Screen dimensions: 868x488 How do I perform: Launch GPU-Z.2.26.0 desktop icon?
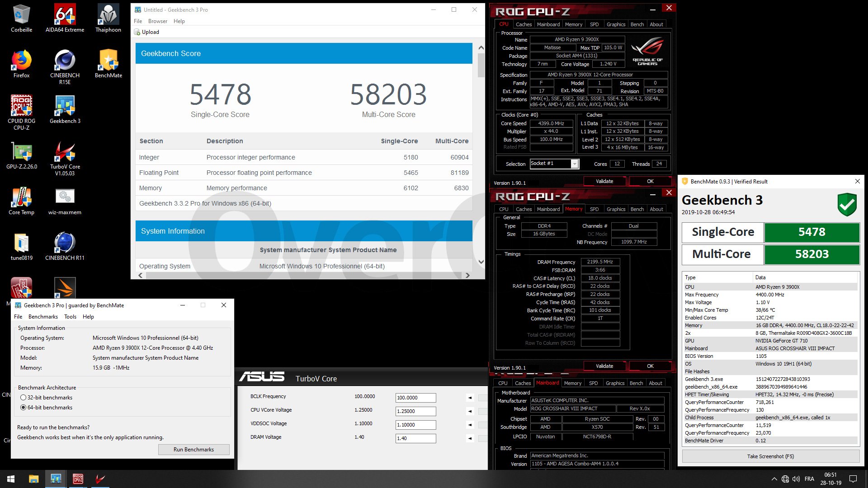click(21, 155)
